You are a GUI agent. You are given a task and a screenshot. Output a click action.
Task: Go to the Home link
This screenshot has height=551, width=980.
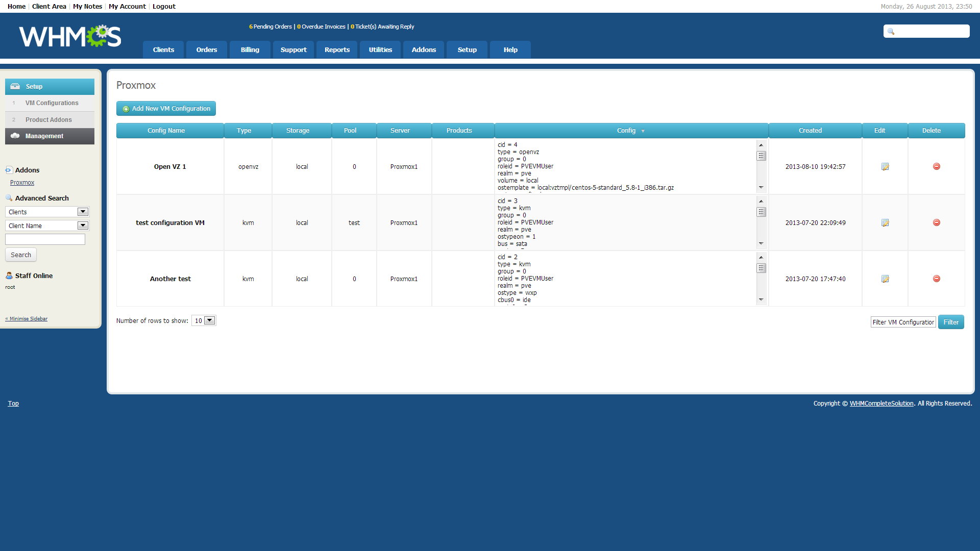(x=16, y=6)
